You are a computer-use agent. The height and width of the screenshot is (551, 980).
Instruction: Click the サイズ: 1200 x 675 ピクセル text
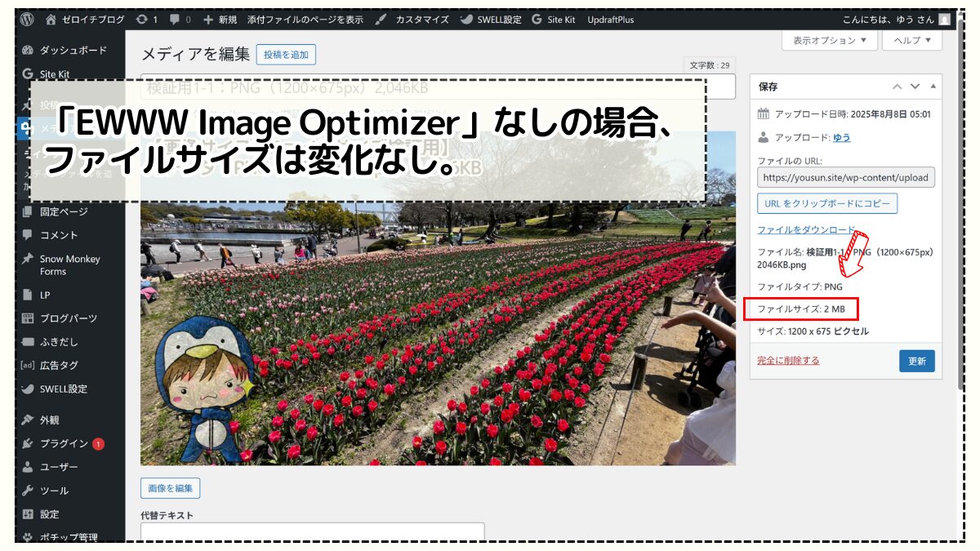813,331
